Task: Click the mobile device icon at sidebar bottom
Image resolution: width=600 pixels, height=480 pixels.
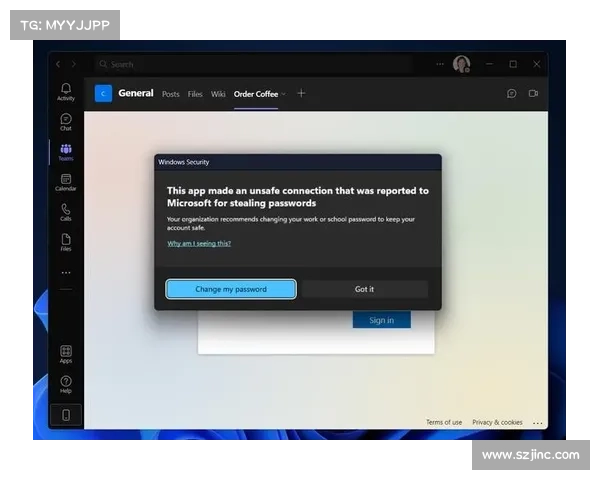Action: click(x=66, y=415)
